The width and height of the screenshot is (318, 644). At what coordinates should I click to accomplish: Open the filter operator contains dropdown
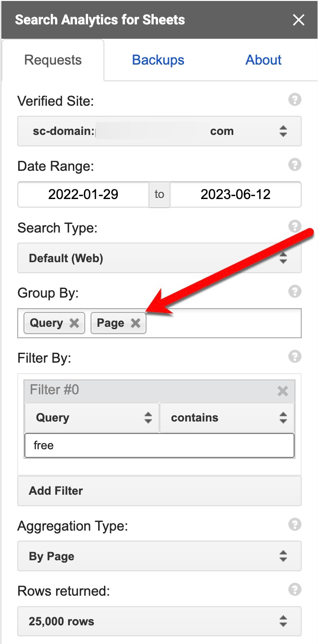point(227,418)
